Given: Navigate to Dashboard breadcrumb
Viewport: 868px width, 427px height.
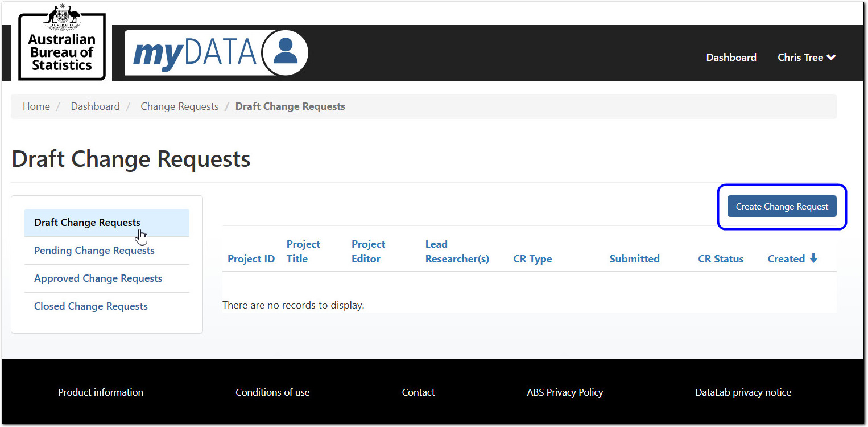Looking at the screenshot, I should pos(95,106).
